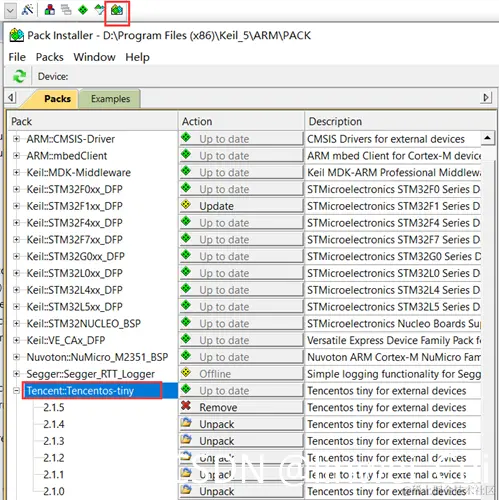499x500 pixels.
Task: Select version 2.1.5 tree item
Action: point(54,407)
